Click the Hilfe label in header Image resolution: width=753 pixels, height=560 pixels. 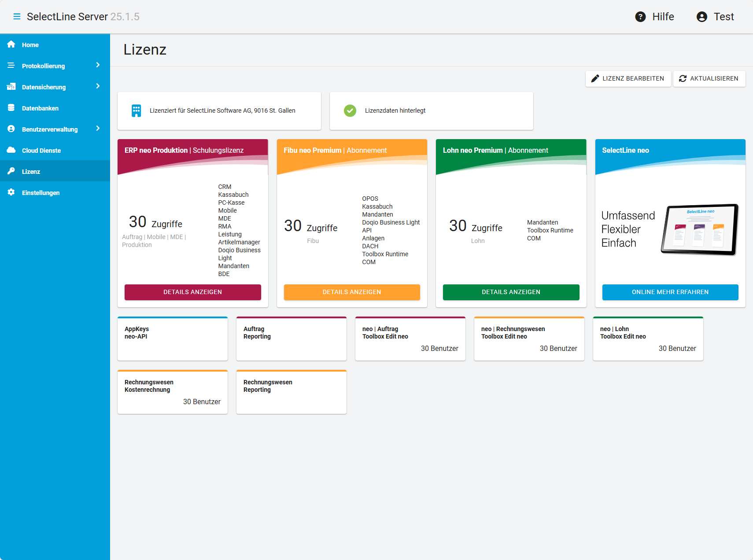(663, 17)
